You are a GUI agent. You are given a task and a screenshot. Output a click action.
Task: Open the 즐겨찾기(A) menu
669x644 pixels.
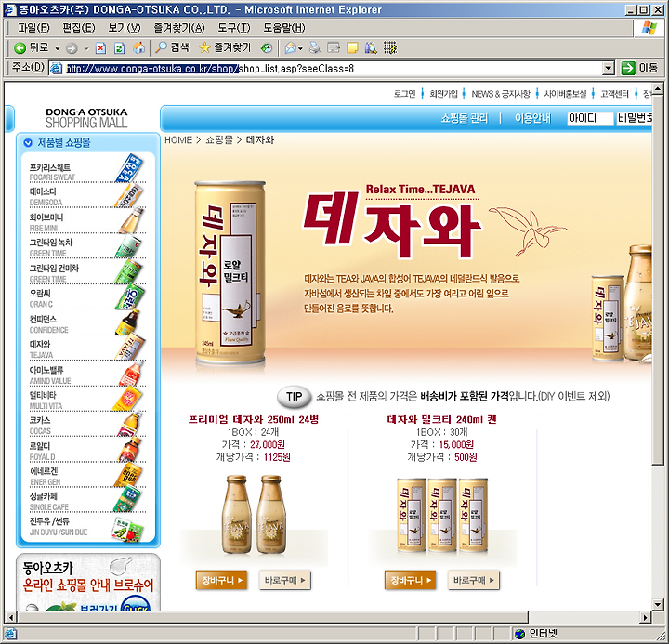pos(179,28)
